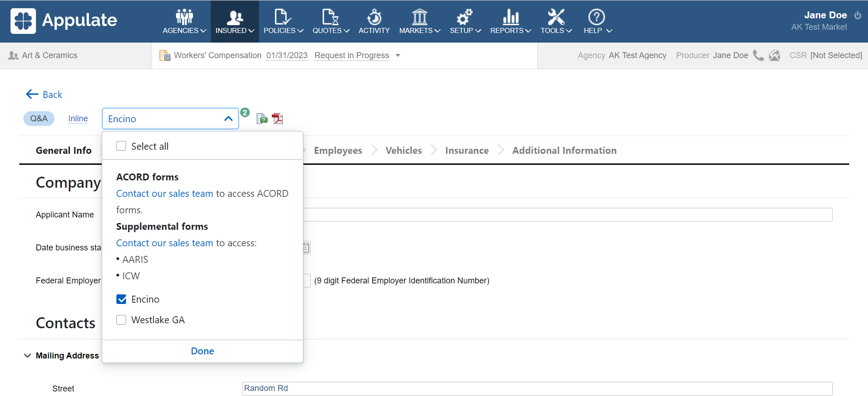Open the Insured menu
This screenshot has width=868, height=396.
click(235, 22)
